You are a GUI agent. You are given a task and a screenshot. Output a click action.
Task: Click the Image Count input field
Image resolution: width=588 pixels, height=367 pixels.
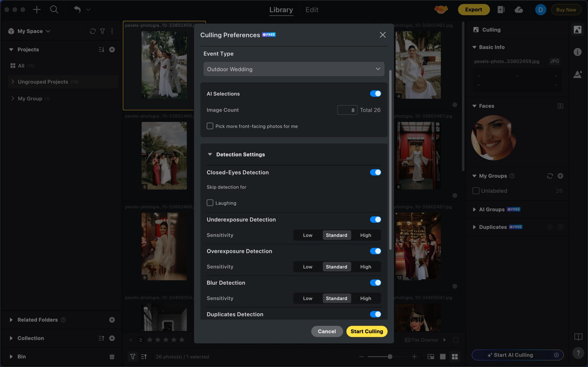pyautogui.click(x=347, y=110)
